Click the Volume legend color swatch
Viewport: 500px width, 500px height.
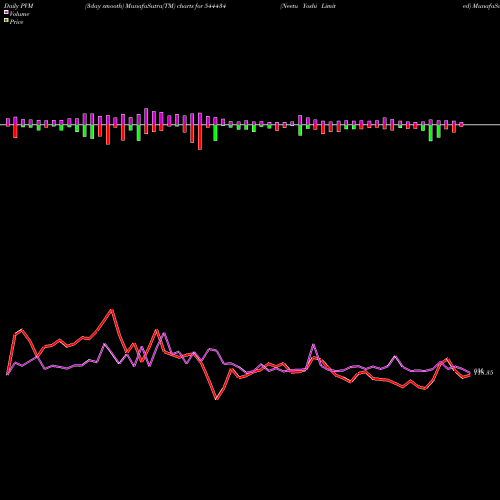coord(6,13)
